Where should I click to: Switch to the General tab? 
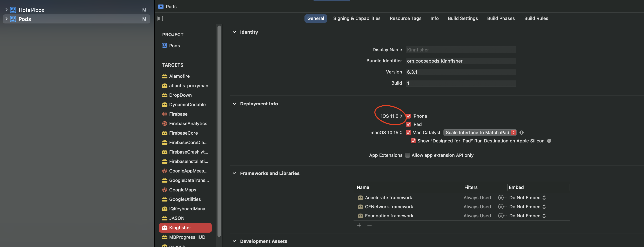click(316, 19)
